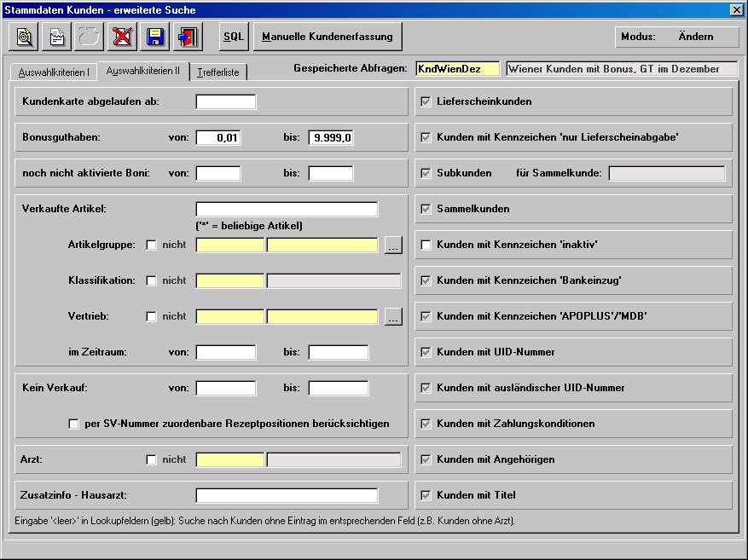This screenshot has width=748, height=560.
Task: Open Artikelgruppe lookup with ellipsis button
Action: (x=392, y=245)
